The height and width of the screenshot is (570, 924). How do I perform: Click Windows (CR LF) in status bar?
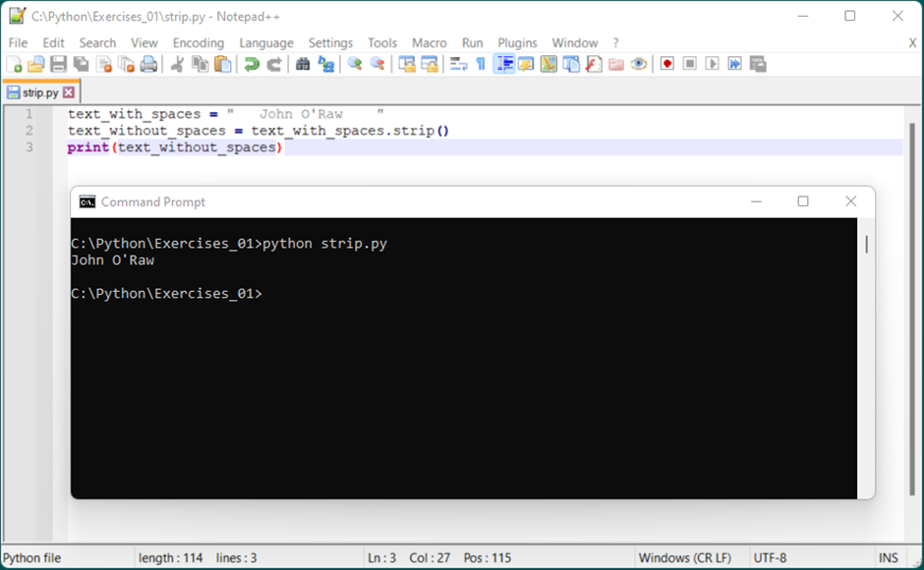coord(684,557)
